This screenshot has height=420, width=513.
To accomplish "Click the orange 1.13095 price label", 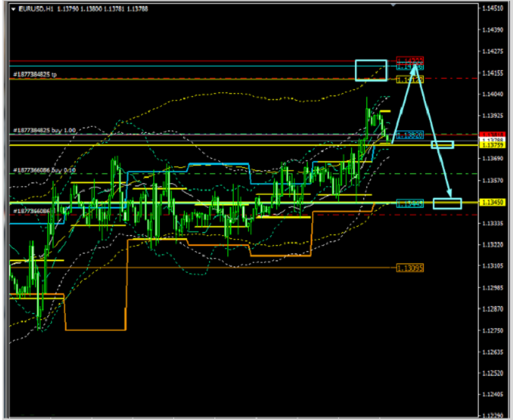I will (410, 268).
